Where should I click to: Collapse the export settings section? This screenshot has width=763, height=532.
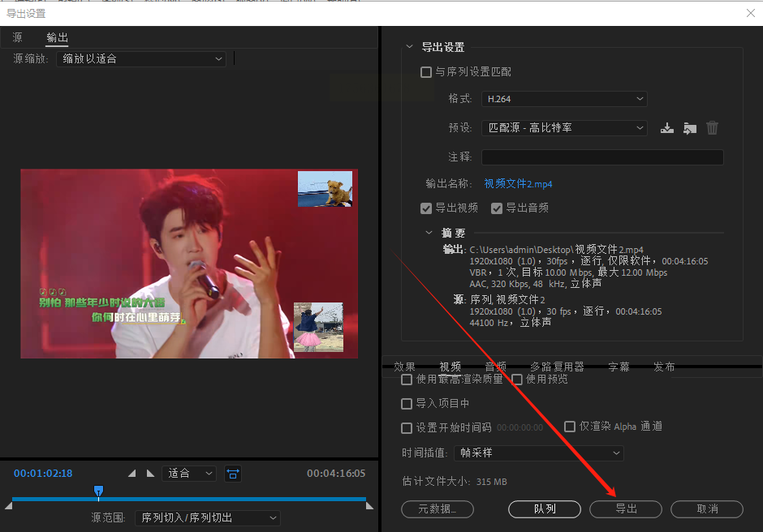click(409, 47)
